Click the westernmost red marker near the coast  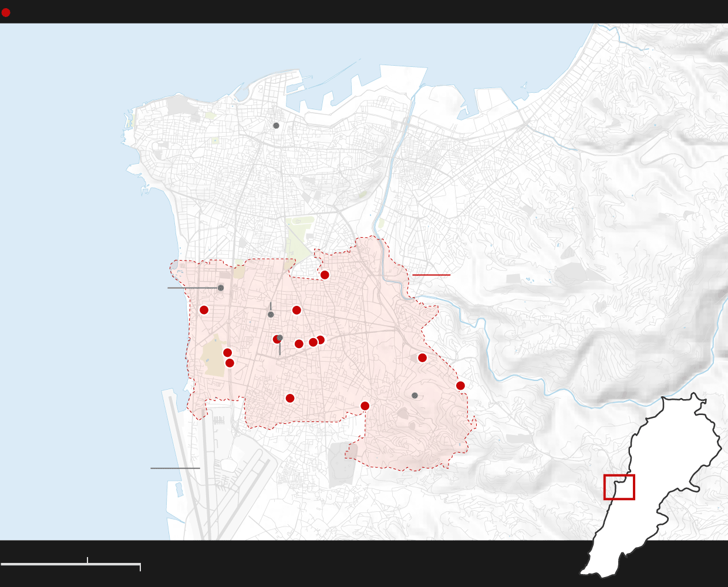204,310
